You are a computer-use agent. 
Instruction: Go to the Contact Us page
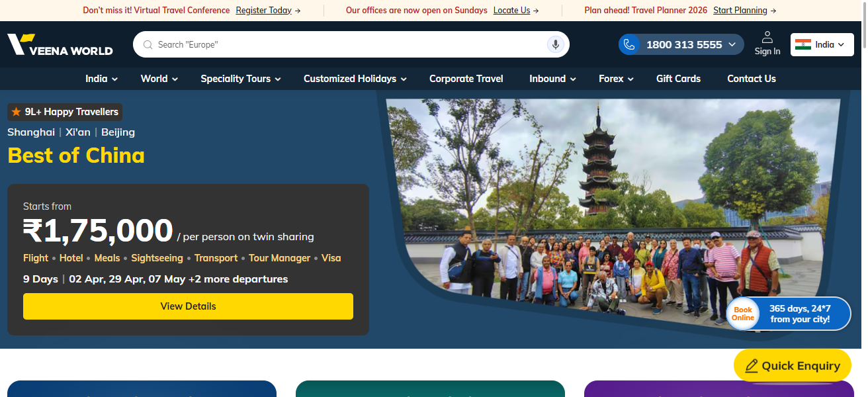[751, 79]
